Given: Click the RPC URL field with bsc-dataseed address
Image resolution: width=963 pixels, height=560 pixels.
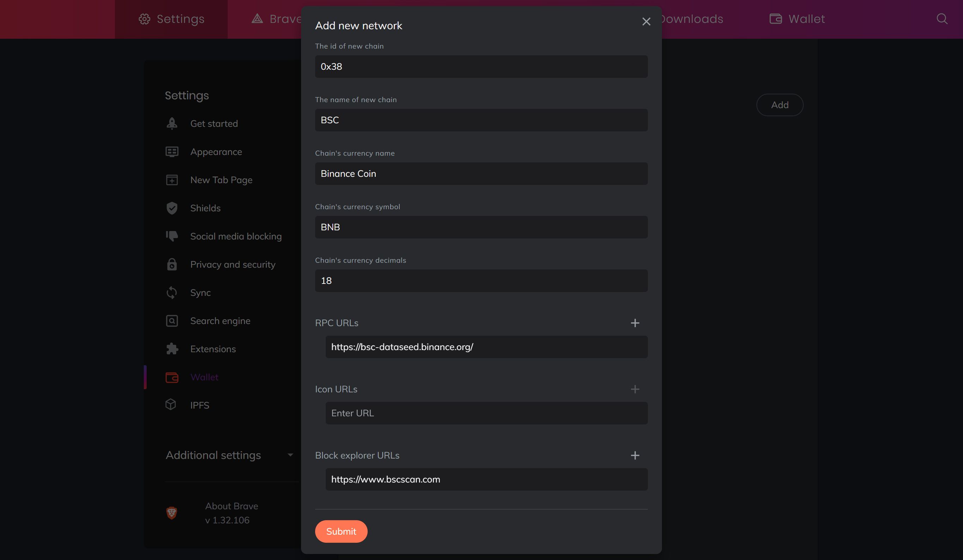Looking at the screenshot, I should tap(486, 347).
